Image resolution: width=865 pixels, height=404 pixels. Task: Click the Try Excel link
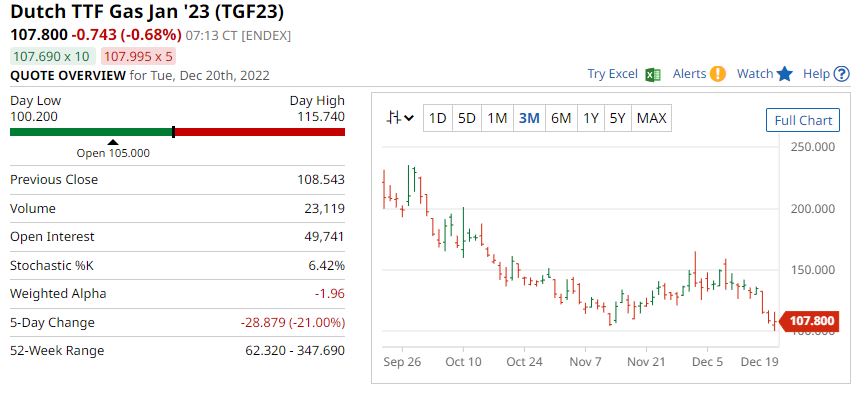point(612,74)
